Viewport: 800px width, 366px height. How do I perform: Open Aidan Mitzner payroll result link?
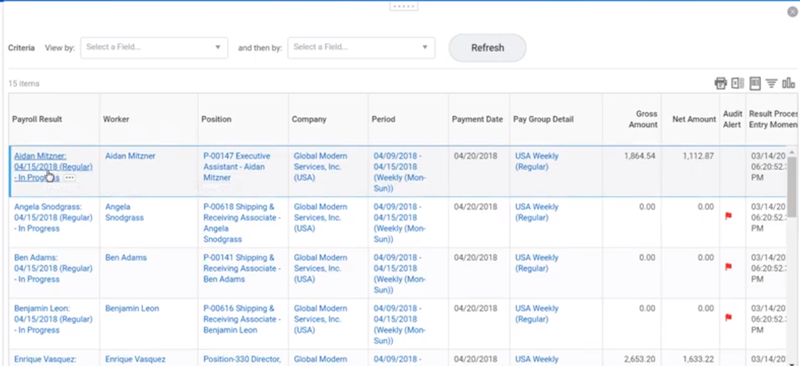53,167
